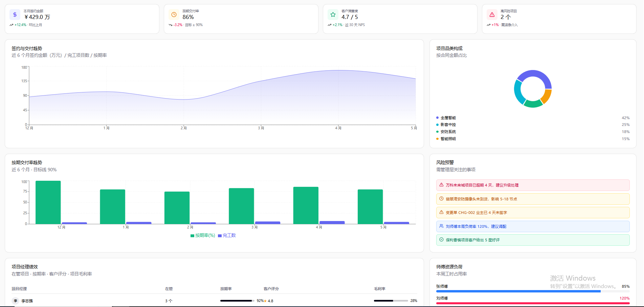Click the upward trend arrow beside +1%
This screenshot has height=307, width=644.
tap(489, 25)
